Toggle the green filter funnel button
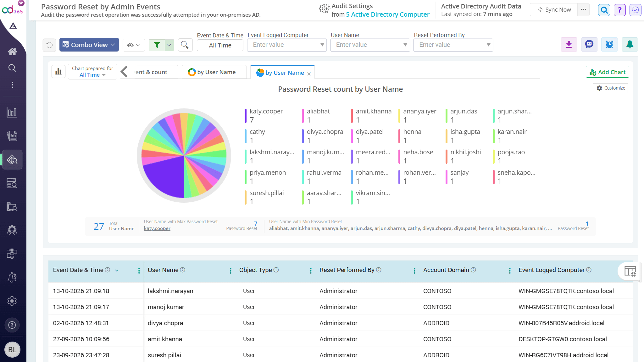Image resolution: width=644 pixels, height=362 pixels. [157, 45]
